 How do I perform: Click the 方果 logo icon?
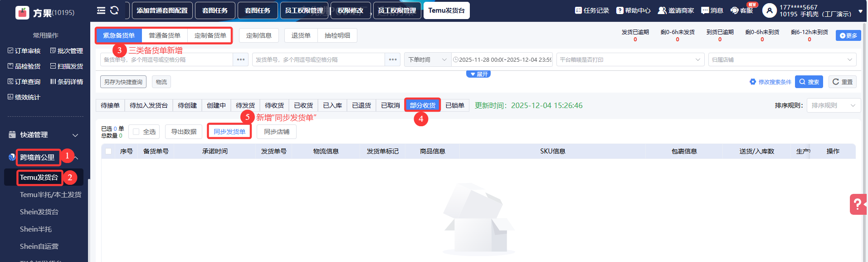click(x=22, y=12)
